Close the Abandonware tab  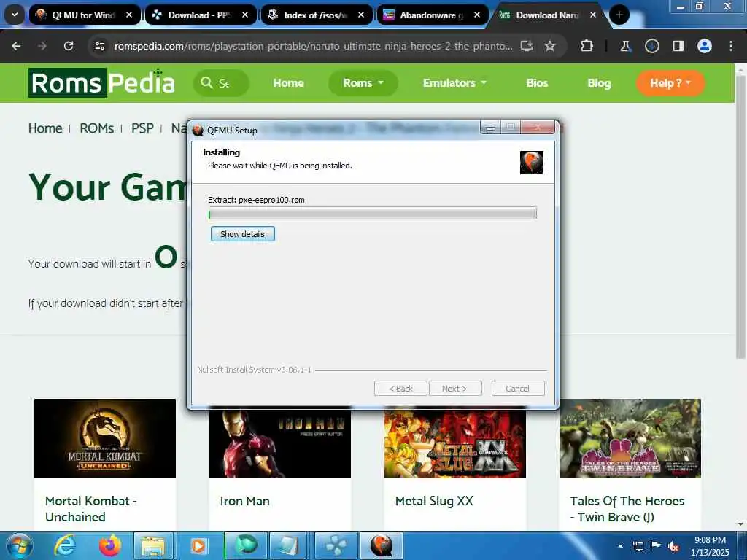pyautogui.click(x=477, y=15)
